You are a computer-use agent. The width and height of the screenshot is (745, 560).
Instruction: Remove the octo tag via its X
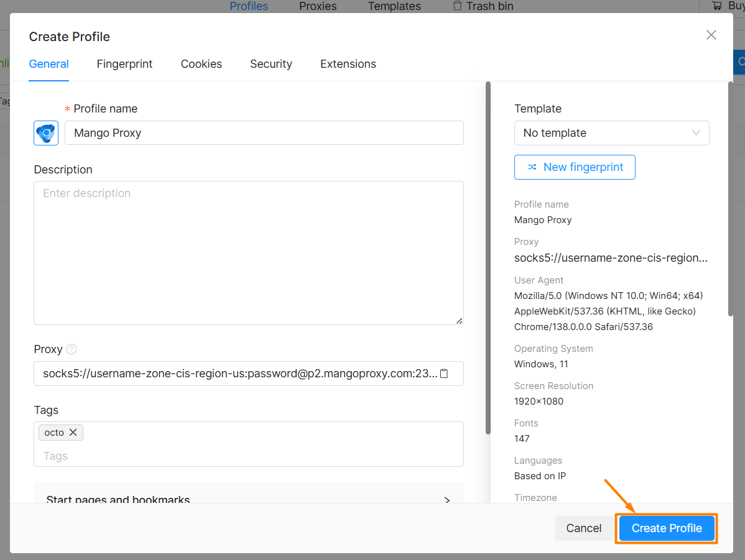(x=73, y=433)
